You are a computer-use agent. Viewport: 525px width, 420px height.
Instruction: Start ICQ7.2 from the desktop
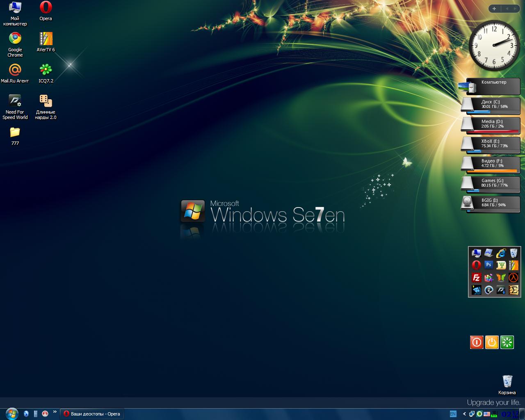click(x=46, y=70)
